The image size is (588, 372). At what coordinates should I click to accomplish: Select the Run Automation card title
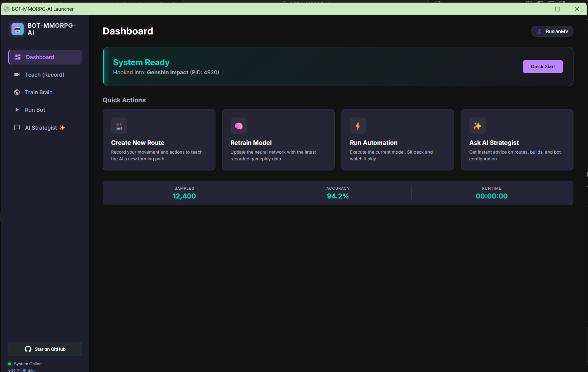coord(374,143)
